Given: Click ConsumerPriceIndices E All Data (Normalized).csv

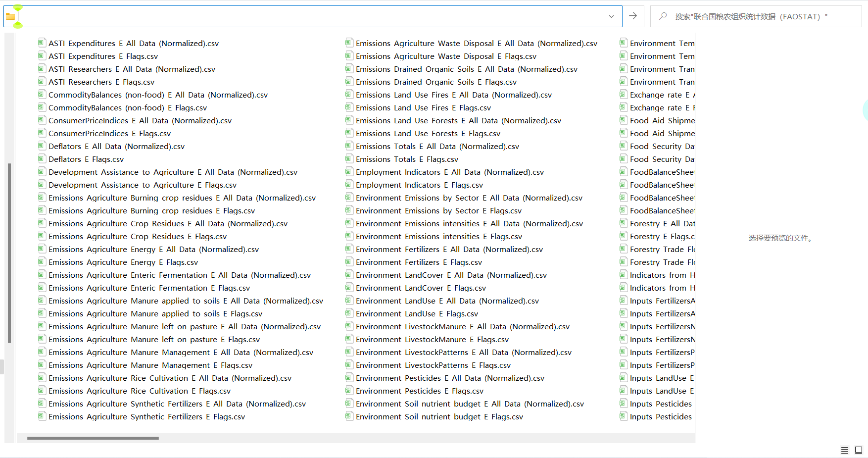Looking at the screenshot, I should [x=140, y=121].
